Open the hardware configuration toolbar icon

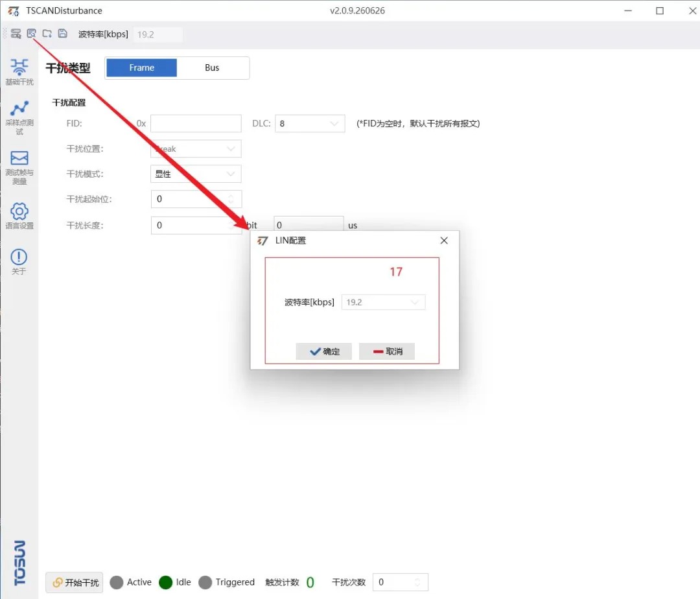click(x=16, y=34)
